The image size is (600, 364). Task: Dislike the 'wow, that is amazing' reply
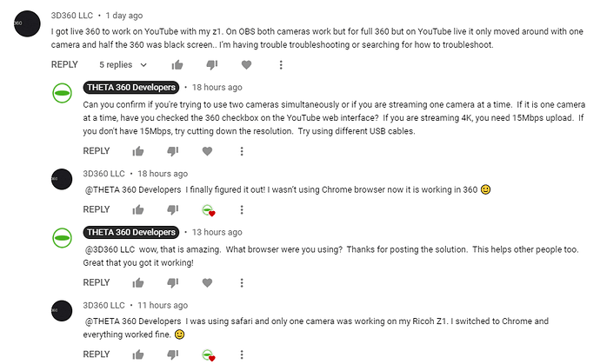[173, 283]
